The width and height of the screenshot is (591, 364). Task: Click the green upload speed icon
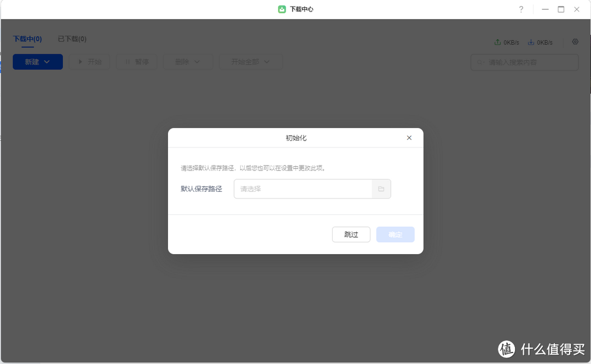tap(498, 42)
